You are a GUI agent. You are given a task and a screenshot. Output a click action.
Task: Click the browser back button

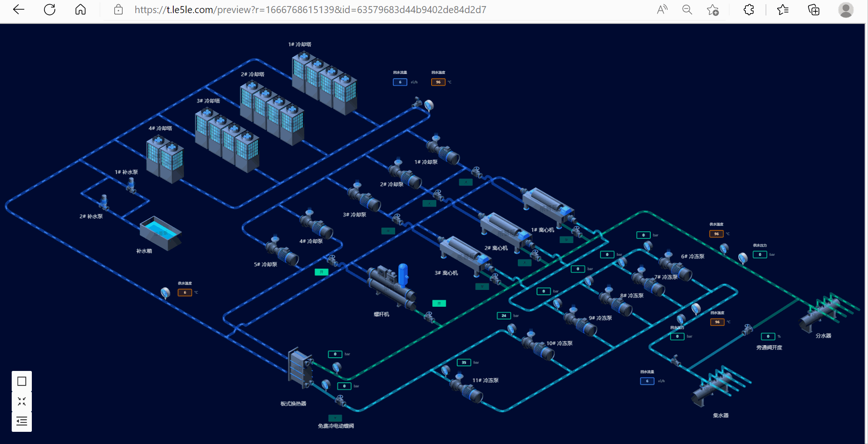[18, 9]
